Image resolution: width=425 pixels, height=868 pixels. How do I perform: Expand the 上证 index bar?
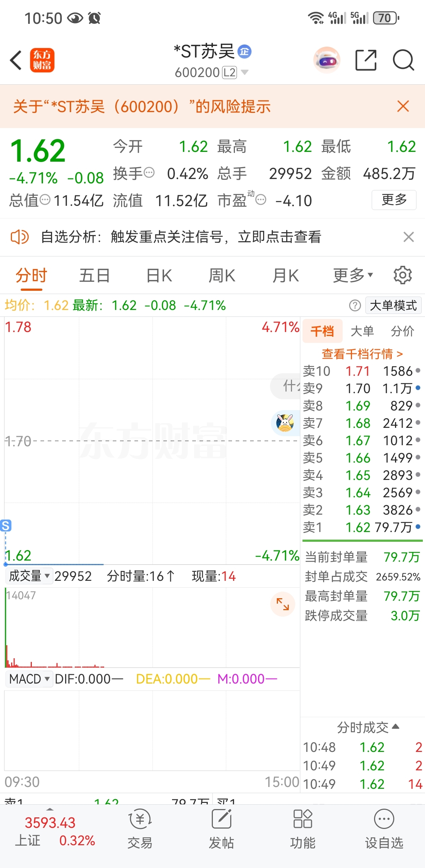pyautogui.click(x=50, y=809)
